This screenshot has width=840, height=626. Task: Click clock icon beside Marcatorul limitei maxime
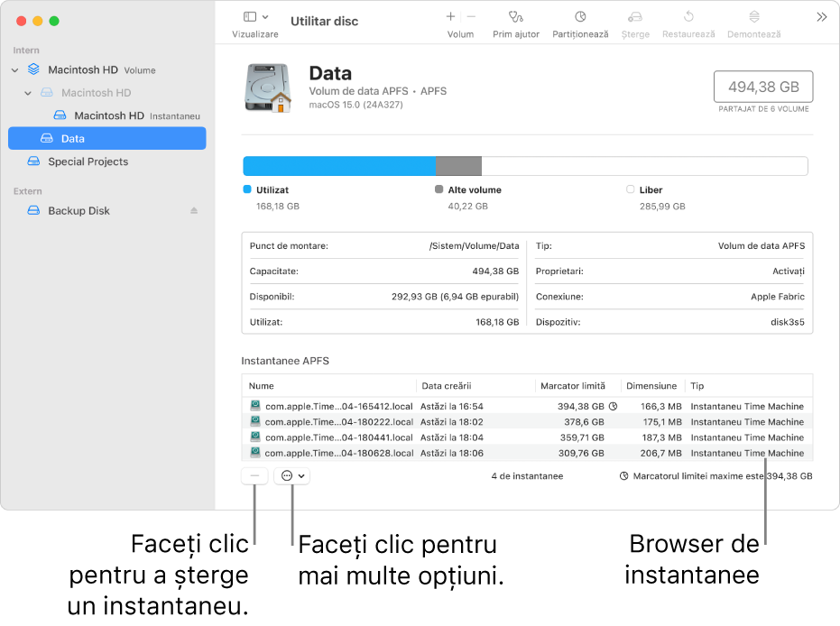pyautogui.click(x=624, y=476)
